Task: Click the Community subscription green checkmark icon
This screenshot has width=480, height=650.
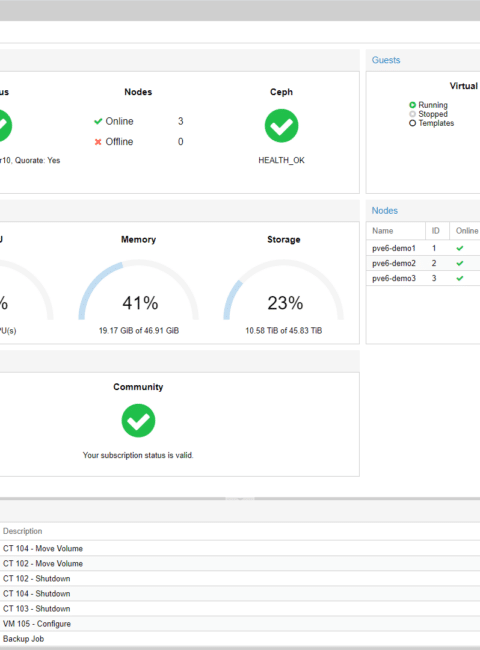Action: [138, 421]
